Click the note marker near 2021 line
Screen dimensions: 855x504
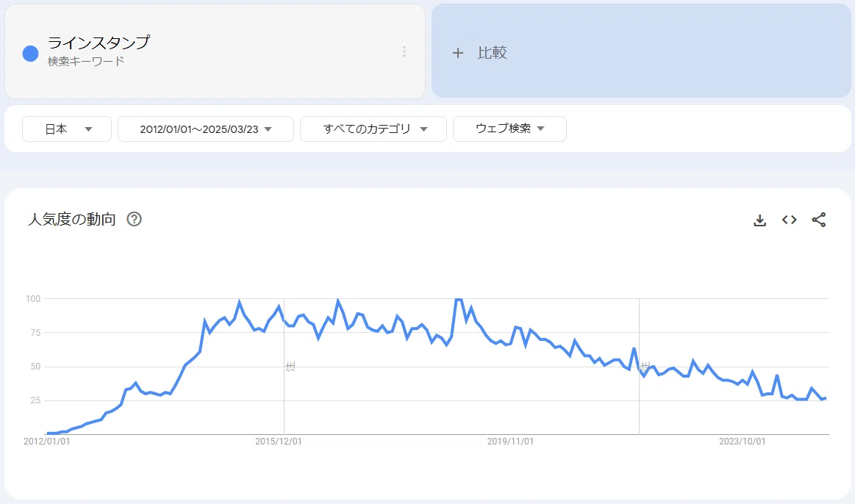point(645,366)
